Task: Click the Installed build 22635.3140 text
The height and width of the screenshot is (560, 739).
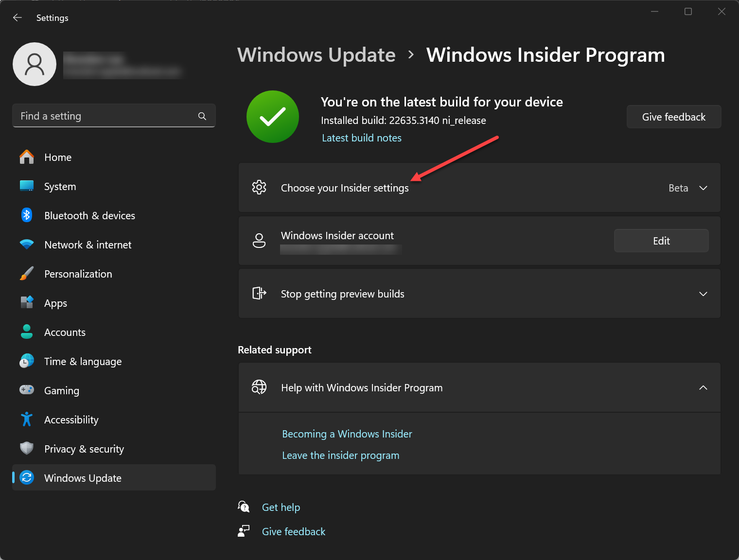Action: click(x=404, y=121)
